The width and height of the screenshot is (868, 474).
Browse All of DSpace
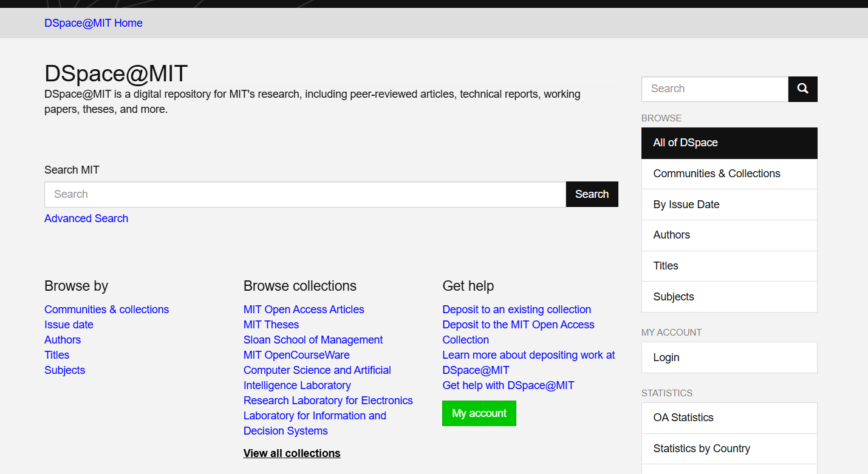(685, 143)
